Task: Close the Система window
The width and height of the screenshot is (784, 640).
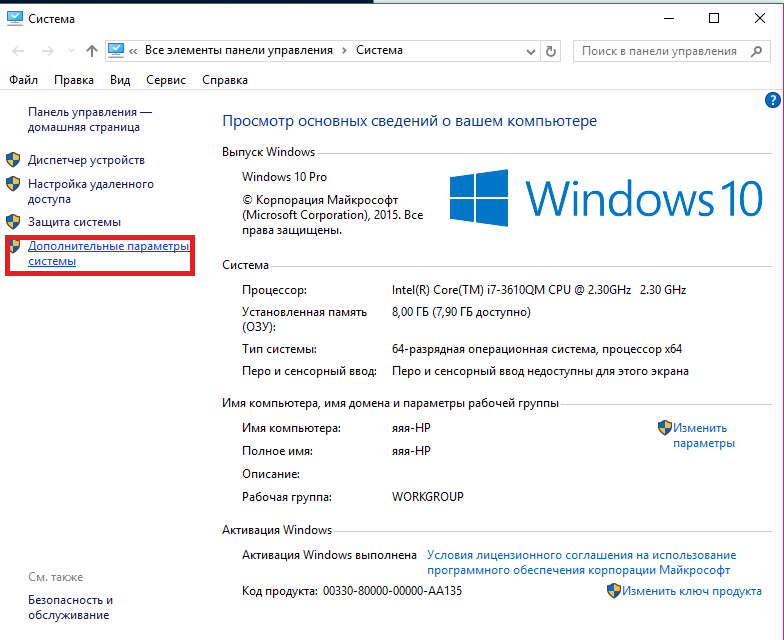Action: pos(760,18)
